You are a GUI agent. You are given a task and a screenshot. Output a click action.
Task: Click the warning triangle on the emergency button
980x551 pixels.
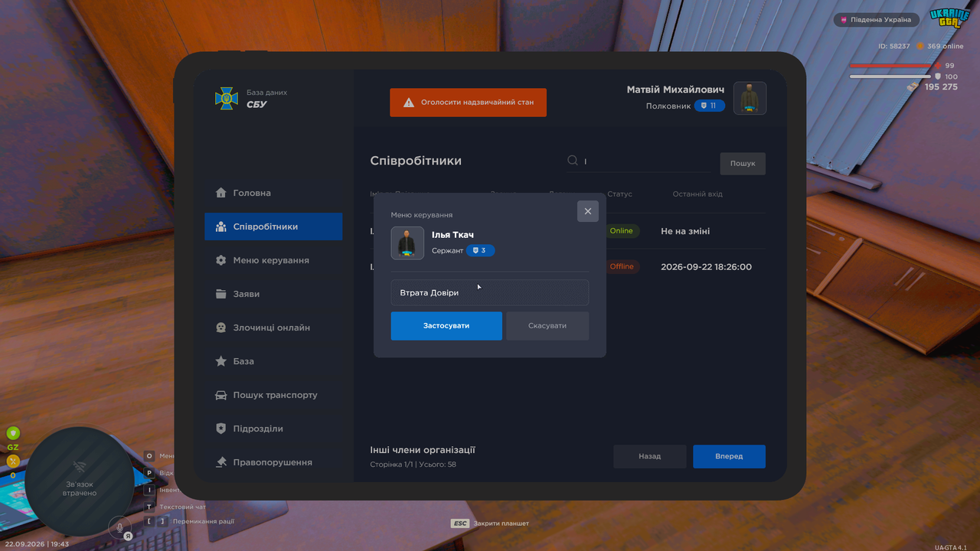pyautogui.click(x=409, y=102)
